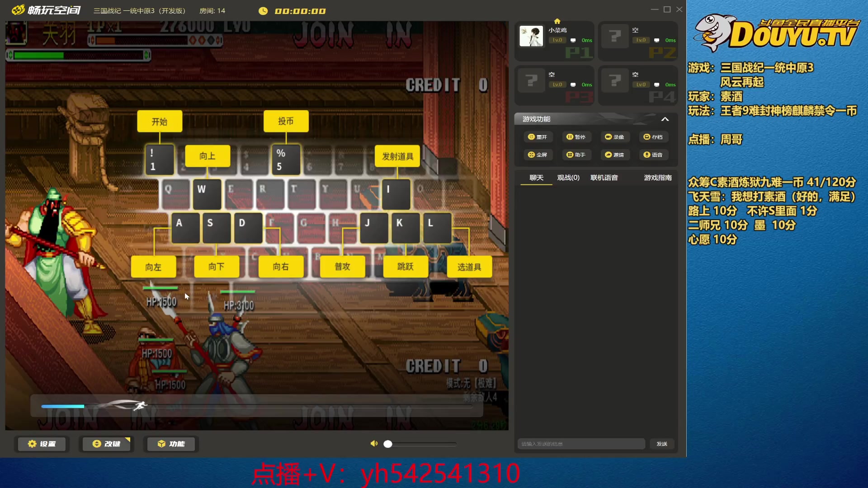
Task: Click the chat message input field
Action: 581,444
